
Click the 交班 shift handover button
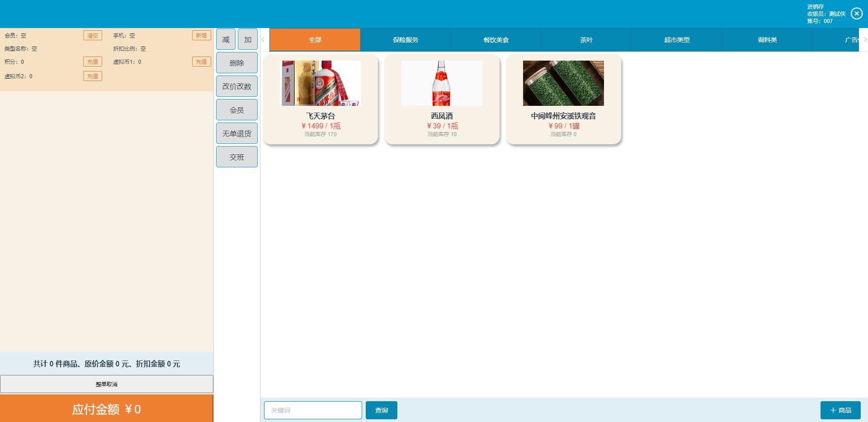[x=237, y=157]
